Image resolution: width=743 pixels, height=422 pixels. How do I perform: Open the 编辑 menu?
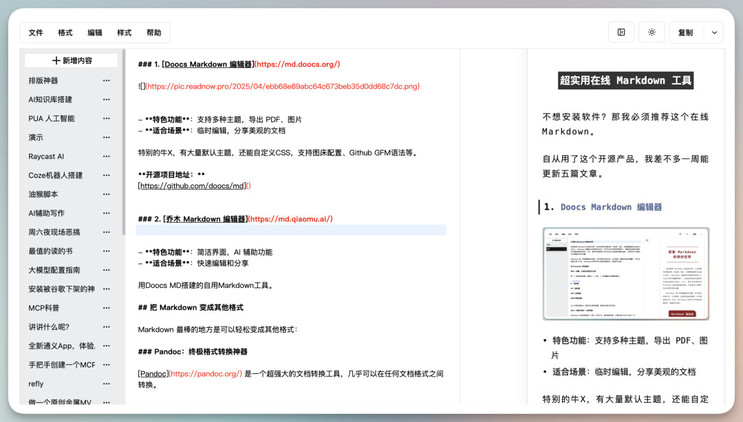(x=95, y=33)
